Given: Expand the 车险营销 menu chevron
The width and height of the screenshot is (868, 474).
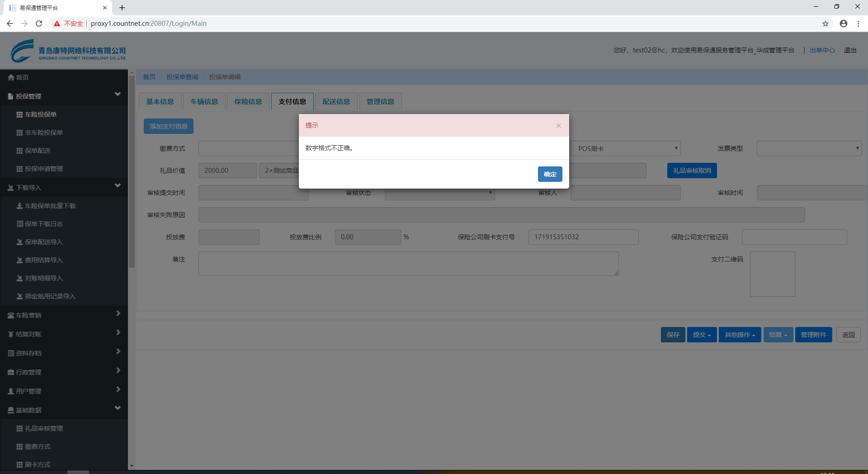Looking at the screenshot, I should 118,313.
